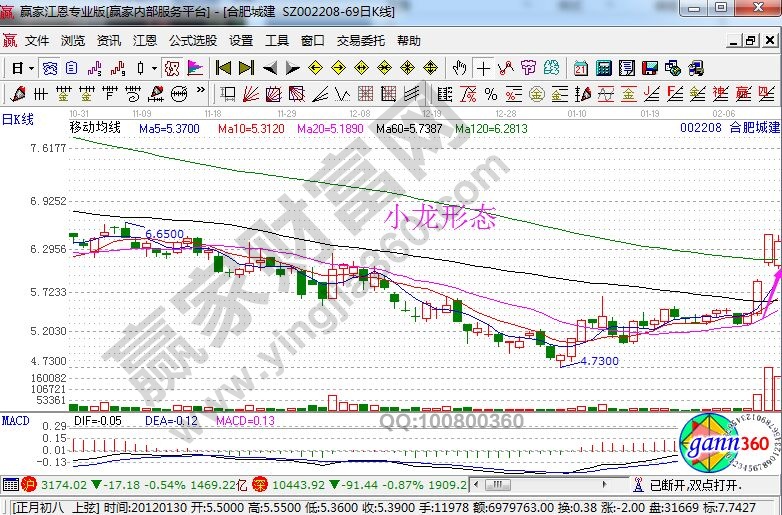
Task: Select the hand pan tool
Action: coord(459,68)
